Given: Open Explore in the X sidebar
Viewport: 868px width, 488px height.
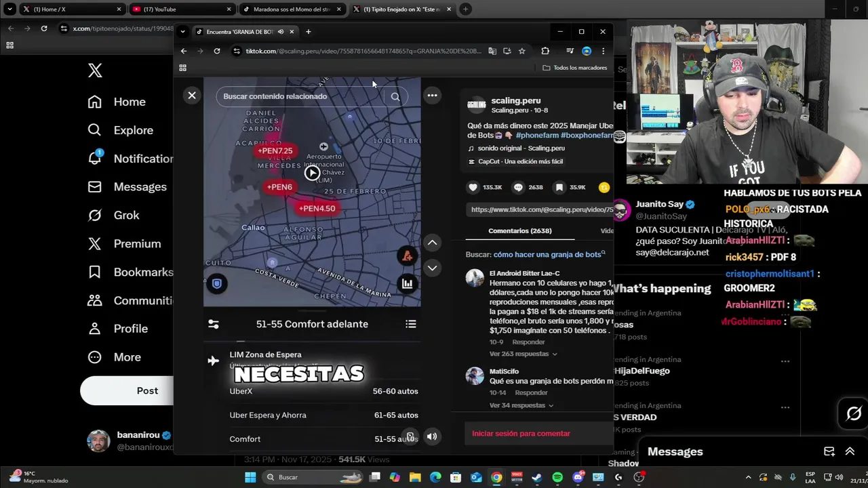Looking at the screenshot, I should pos(121,130).
